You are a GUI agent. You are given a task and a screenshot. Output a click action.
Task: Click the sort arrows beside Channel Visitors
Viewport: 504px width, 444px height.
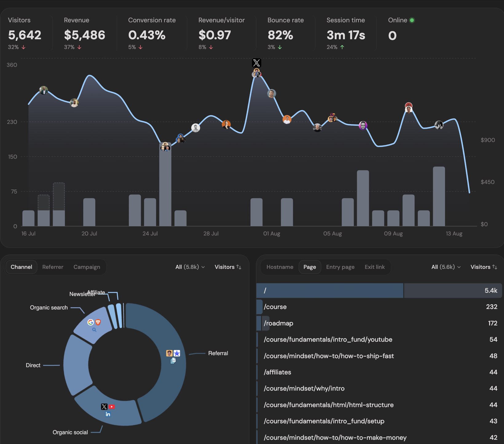239,267
